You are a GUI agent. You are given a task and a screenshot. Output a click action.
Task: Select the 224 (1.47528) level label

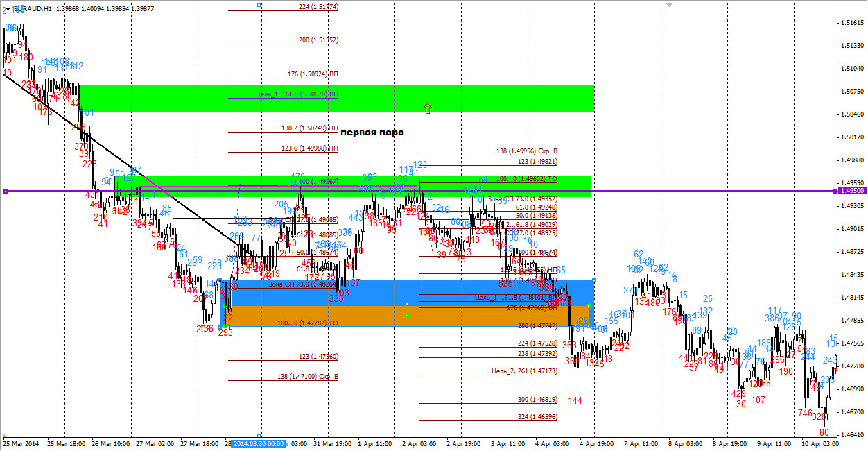537,343
